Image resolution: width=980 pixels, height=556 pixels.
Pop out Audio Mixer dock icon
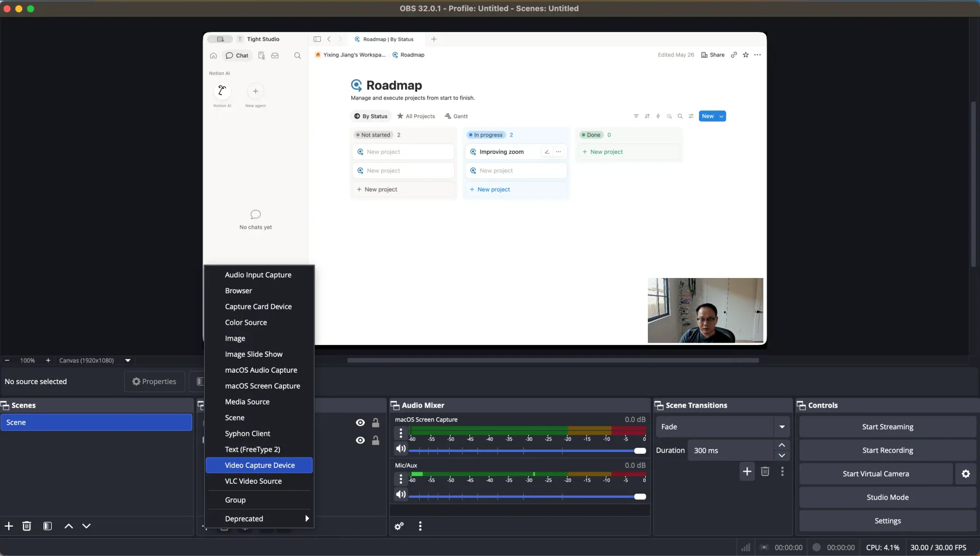pos(395,405)
